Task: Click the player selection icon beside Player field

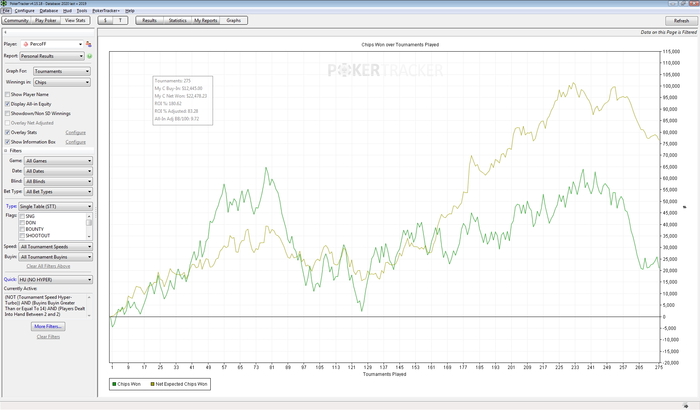Action: pyautogui.click(x=89, y=45)
